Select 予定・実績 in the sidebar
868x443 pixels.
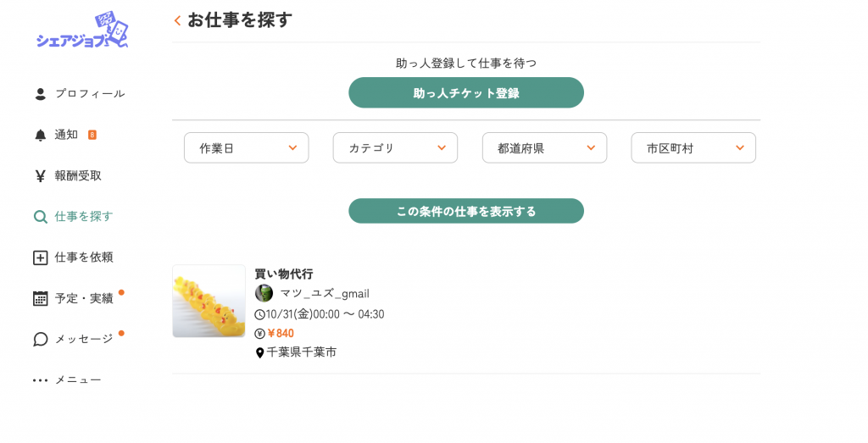[x=84, y=298]
